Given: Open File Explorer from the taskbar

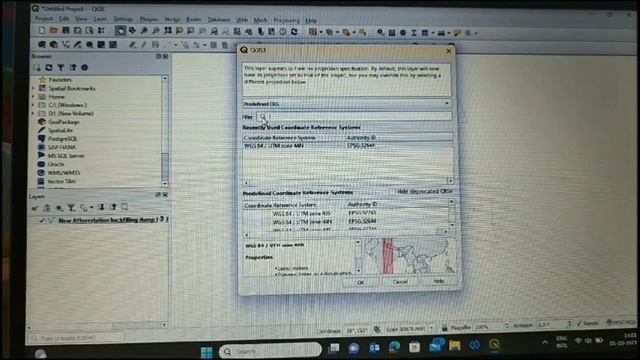Looking at the screenshot, I should point(454,346).
